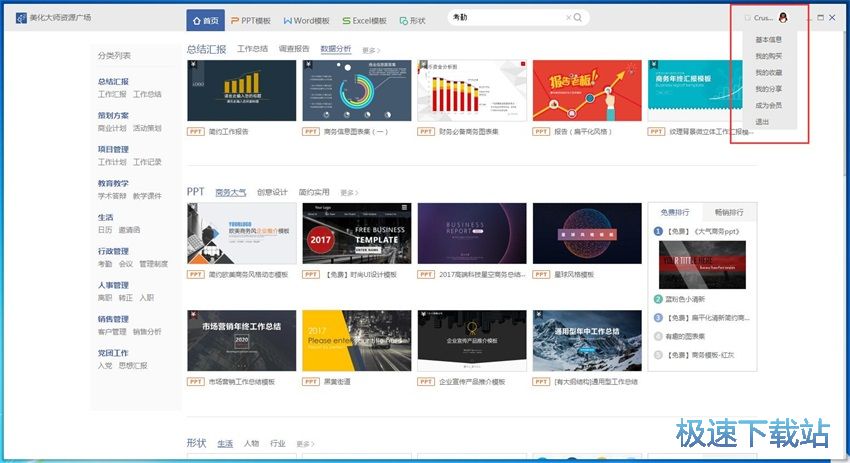Switch to the PPT模板 tab

click(x=250, y=21)
